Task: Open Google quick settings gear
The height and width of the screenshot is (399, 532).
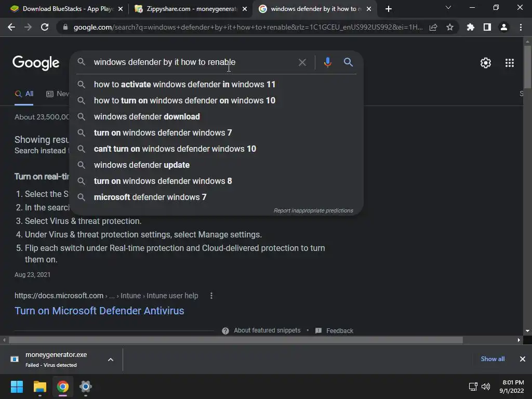Action: point(486,63)
